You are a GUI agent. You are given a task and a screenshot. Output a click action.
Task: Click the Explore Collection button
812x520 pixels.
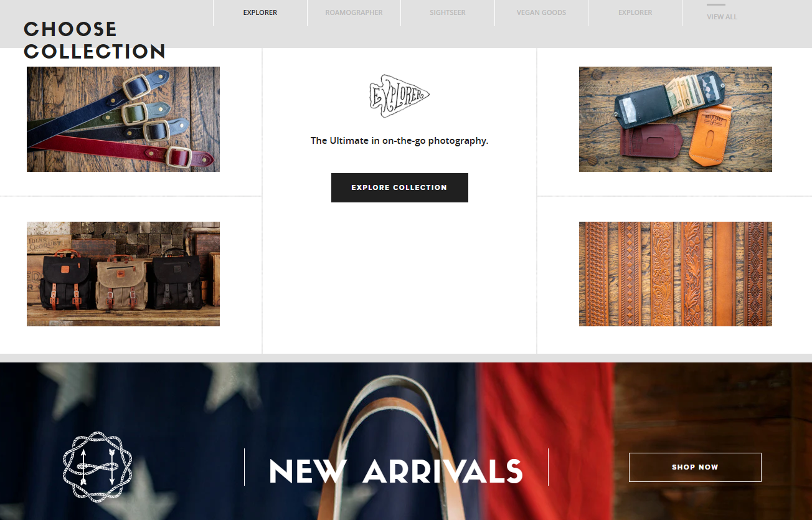(399, 187)
